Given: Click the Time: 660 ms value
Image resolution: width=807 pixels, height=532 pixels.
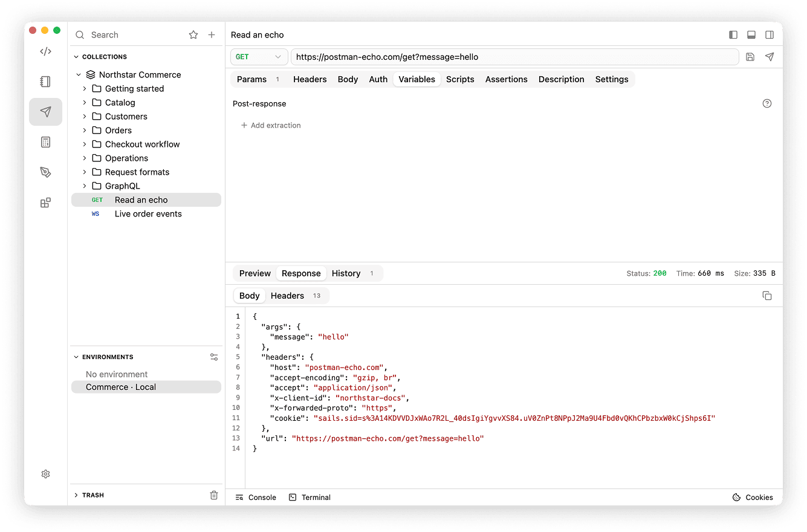Looking at the screenshot, I should click(x=700, y=273).
